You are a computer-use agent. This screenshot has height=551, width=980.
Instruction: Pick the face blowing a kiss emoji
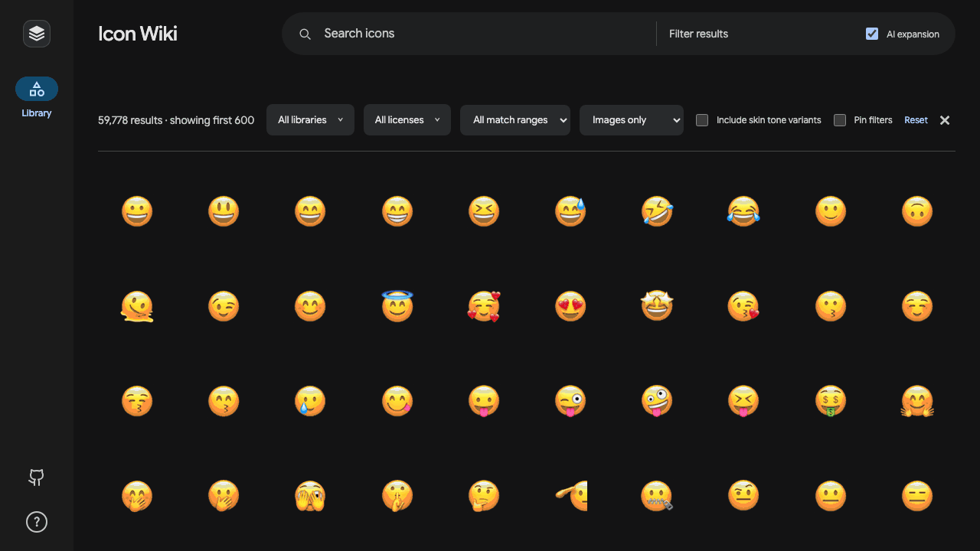(743, 306)
